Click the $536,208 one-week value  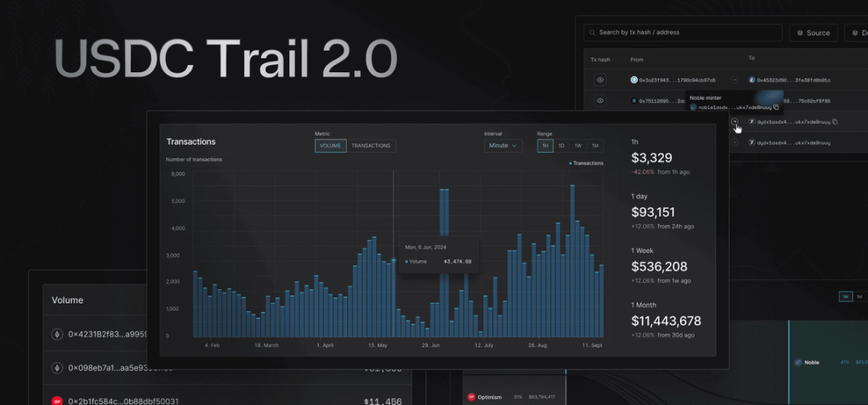(x=659, y=267)
